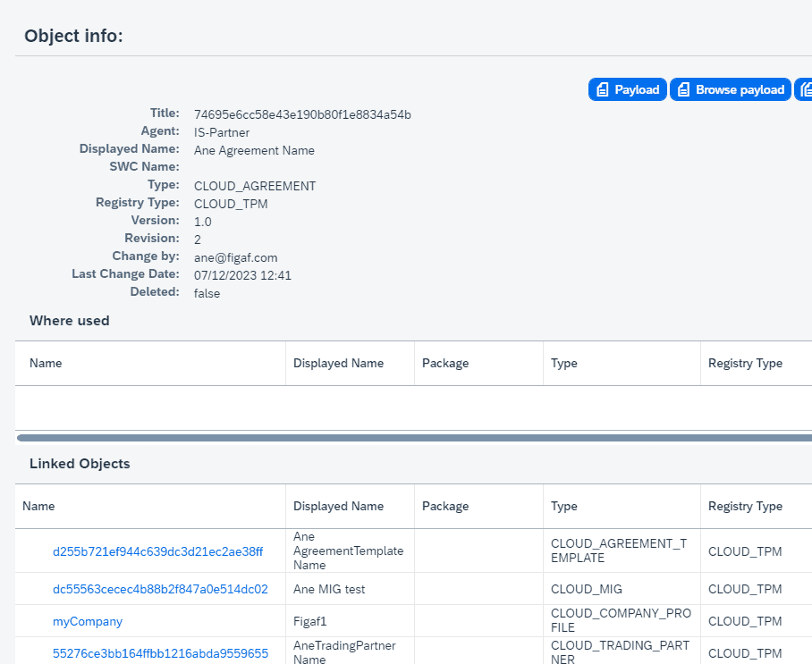Click the Payload button
812x664 pixels.
coord(628,89)
